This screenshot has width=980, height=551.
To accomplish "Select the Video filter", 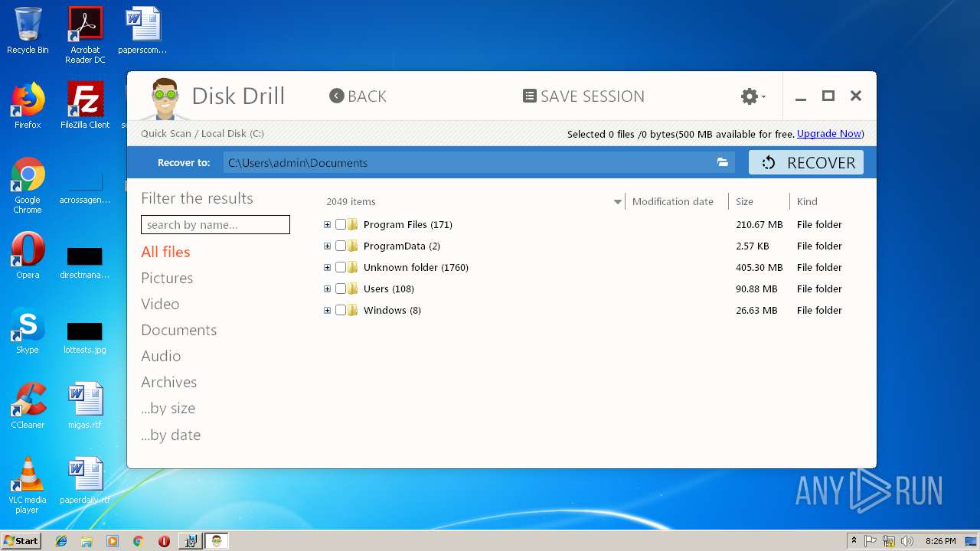I will coord(160,304).
